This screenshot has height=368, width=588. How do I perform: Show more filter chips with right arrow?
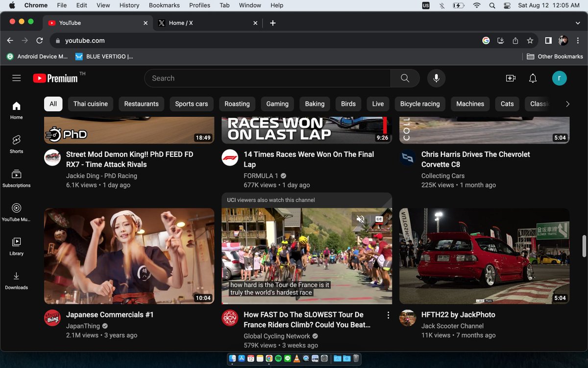pyautogui.click(x=567, y=104)
